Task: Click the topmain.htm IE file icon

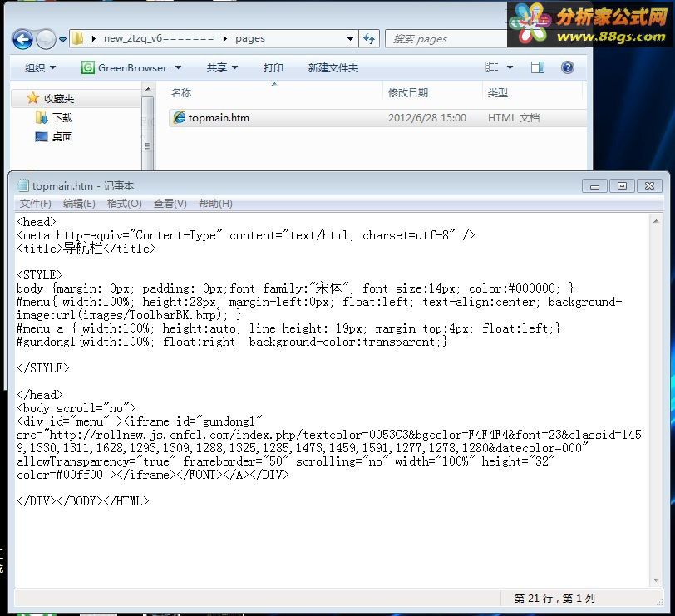Action: (x=179, y=117)
